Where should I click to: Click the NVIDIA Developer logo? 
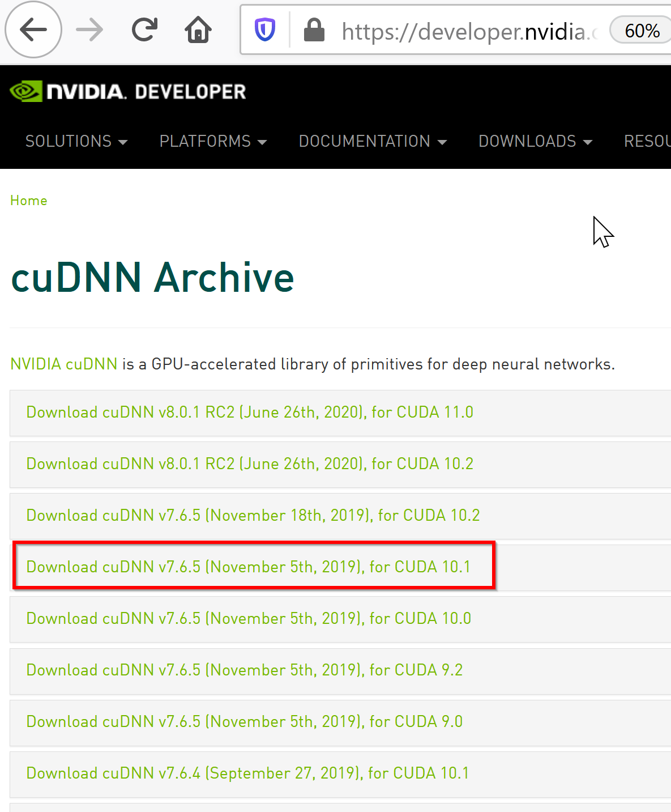tap(128, 92)
